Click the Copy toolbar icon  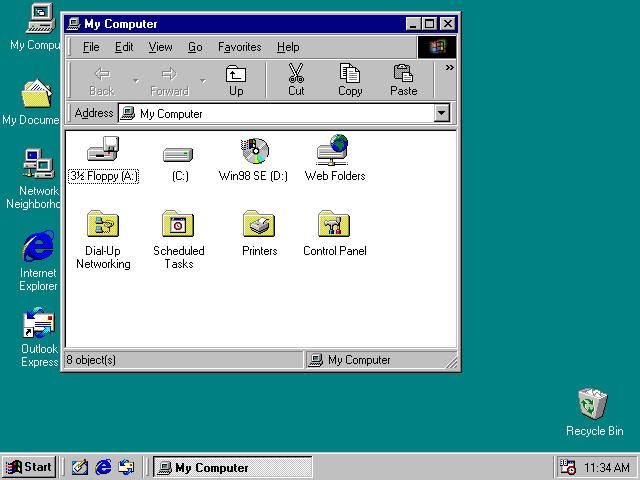click(350, 80)
